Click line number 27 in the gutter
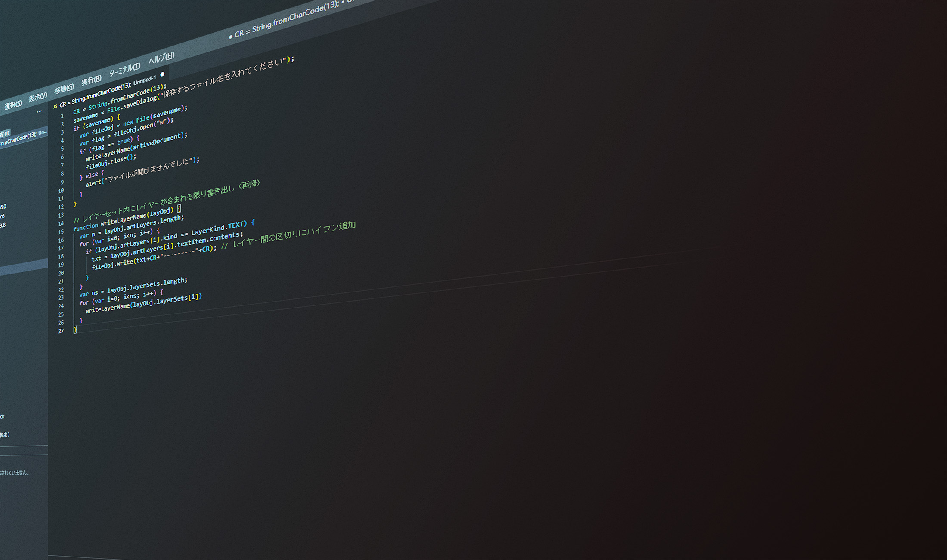Screen dimensions: 947x560 [61, 331]
